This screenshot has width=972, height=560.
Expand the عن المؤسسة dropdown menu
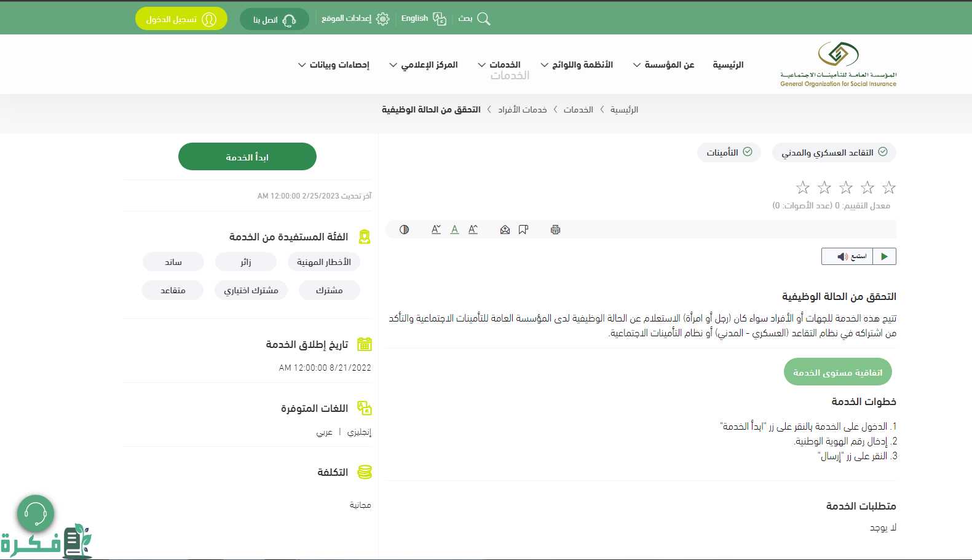(x=663, y=65)
